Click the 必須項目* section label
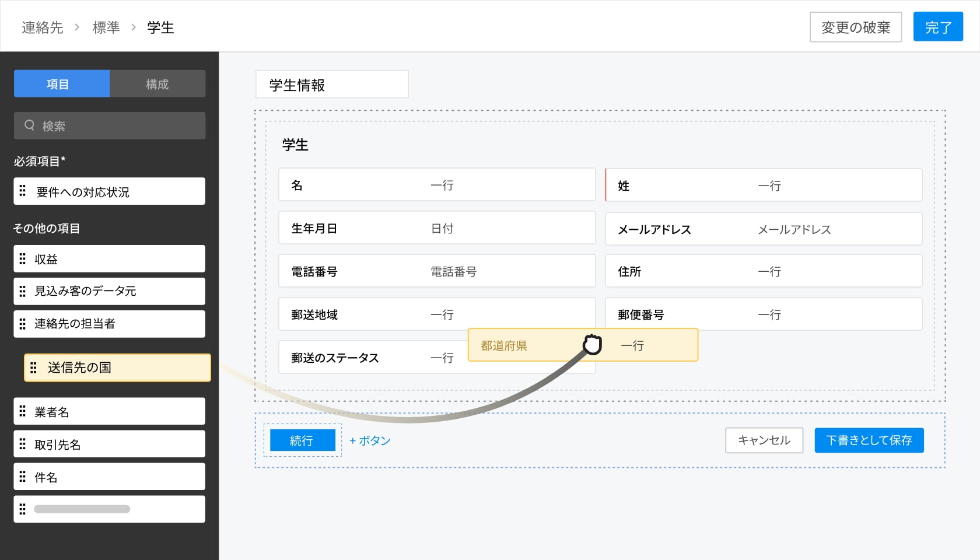Screen dimensions: 980x560 coord(40,161)
